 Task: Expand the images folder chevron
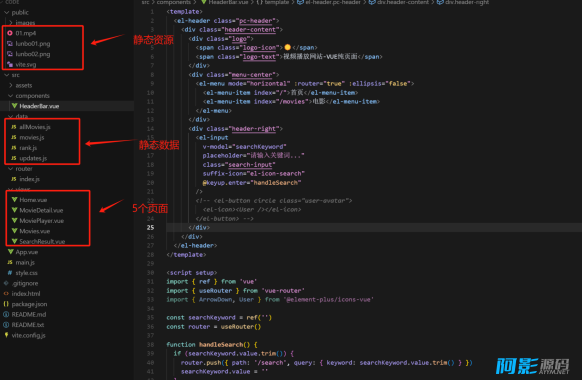(11, 23)
